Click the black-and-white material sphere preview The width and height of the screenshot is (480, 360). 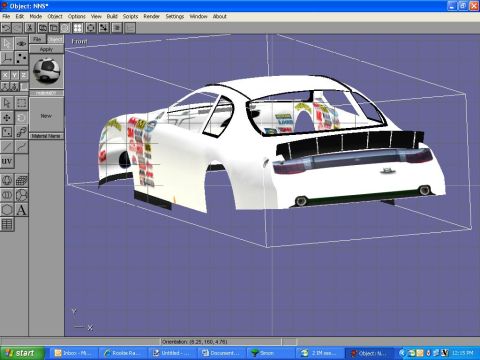(47, 71)
